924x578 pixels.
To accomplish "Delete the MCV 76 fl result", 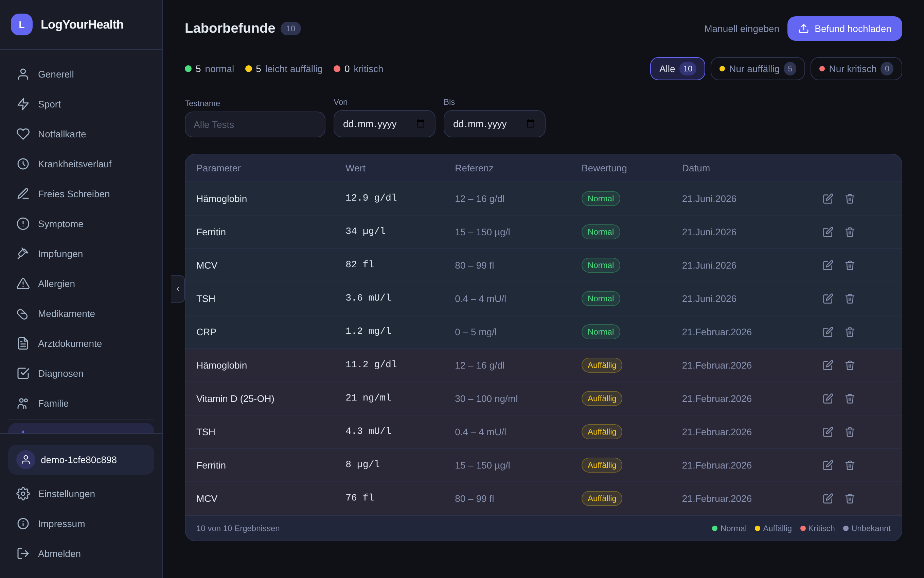I will [x=850, y=498].
